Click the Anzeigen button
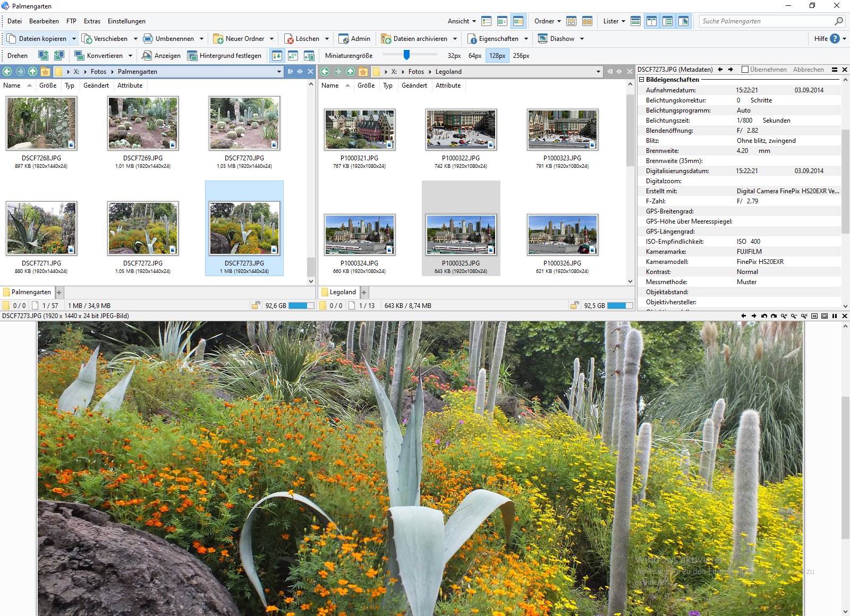Screen dimensions: 850x616 [161, 55]
